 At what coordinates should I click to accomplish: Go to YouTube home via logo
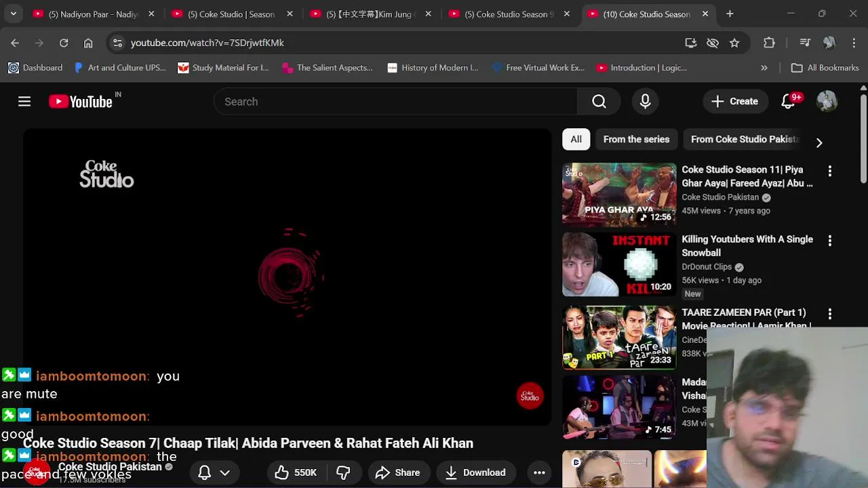81,102
